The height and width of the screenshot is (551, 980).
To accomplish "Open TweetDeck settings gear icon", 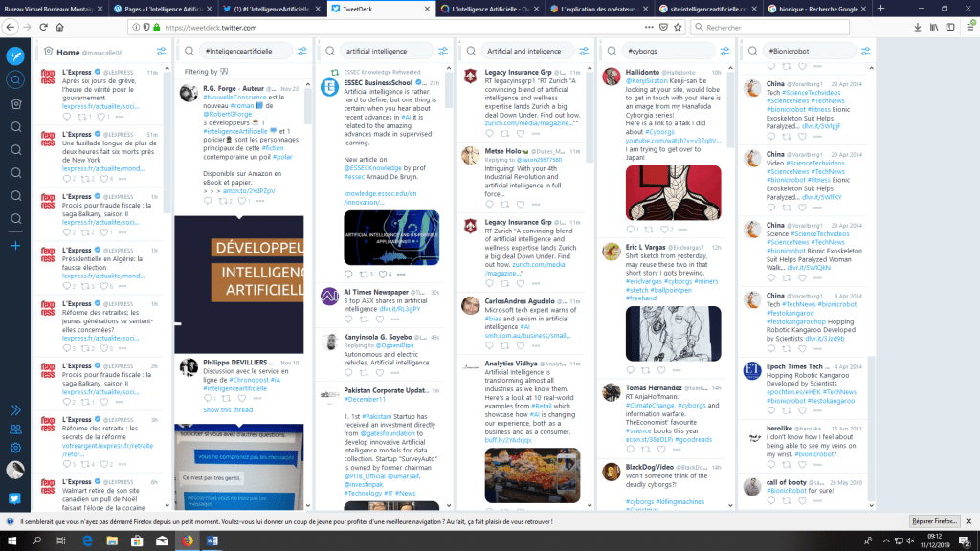I will (x=15, y=448).
